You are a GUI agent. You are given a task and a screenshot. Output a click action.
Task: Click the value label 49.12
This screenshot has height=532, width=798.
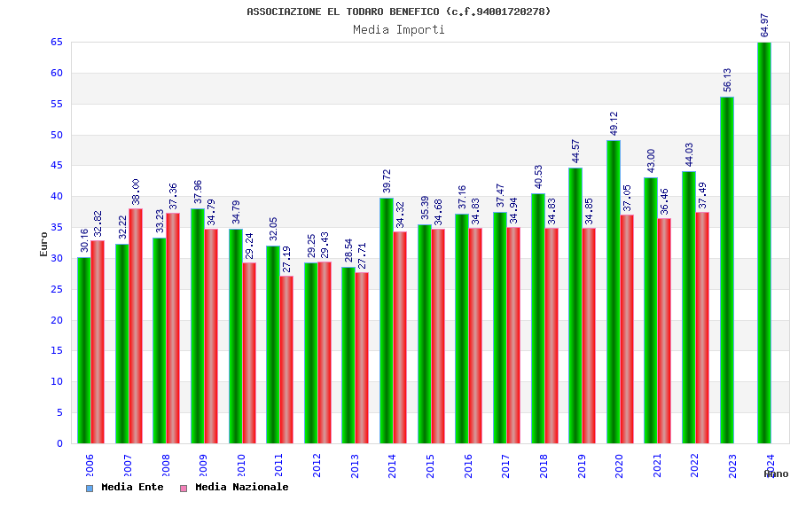(614, 123)
